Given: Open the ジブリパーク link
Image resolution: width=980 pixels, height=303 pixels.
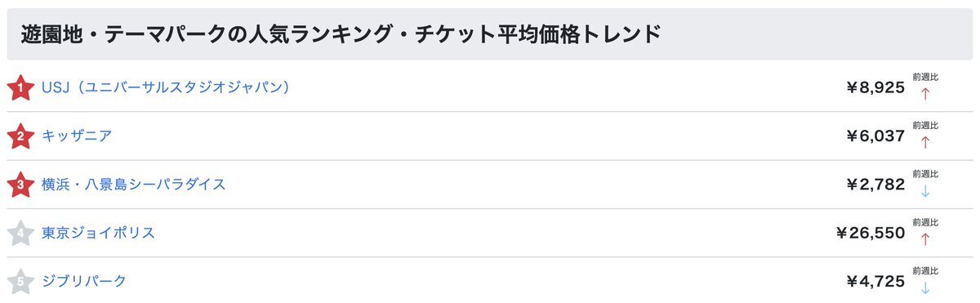Looking at the screenshot, I should pos(84,282).
